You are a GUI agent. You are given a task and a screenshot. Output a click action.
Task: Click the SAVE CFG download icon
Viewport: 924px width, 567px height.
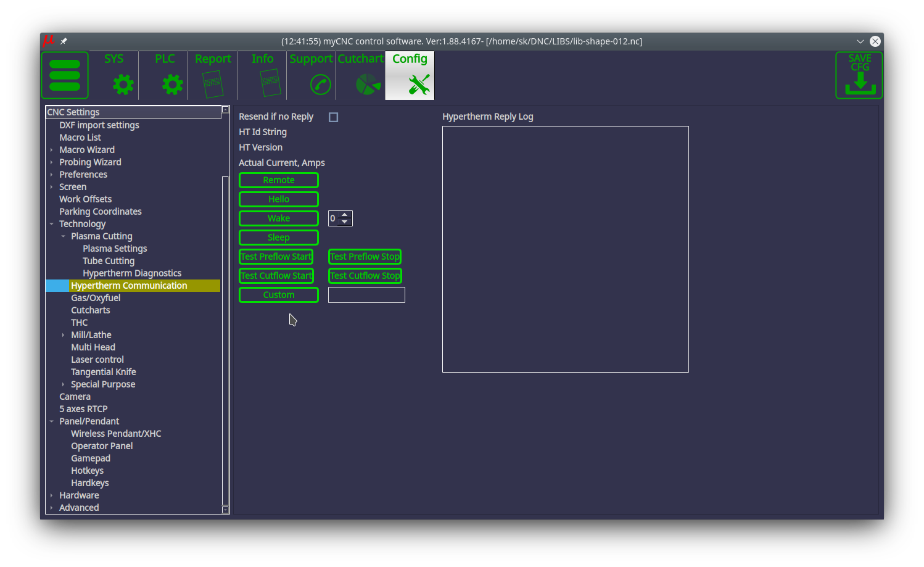tap(859, 75)
